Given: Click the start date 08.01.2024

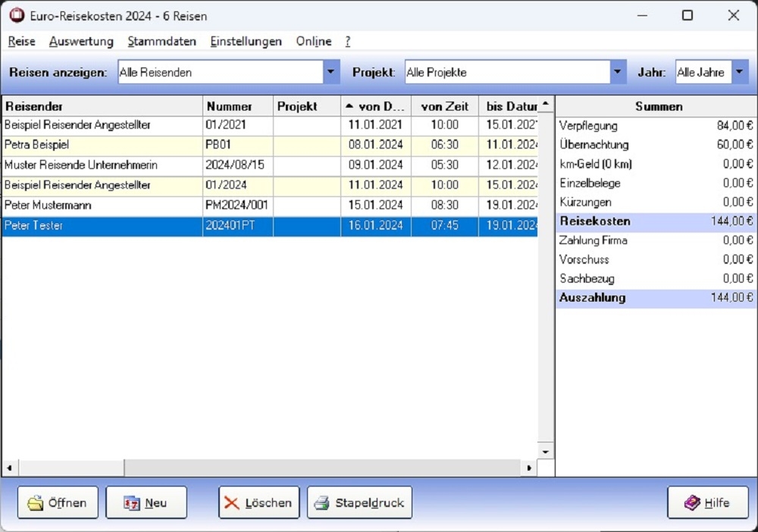Looking at the screenshot, I should tap(376, 145).
